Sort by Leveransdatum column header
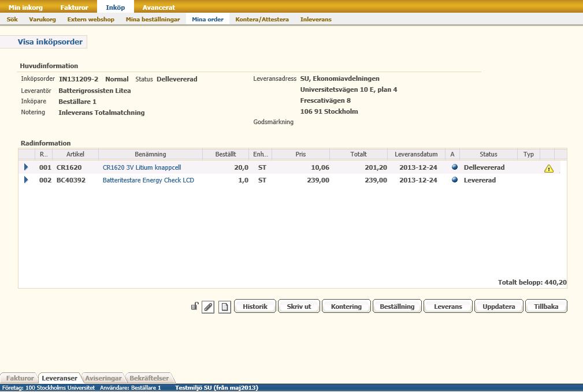This screenshot has width=583, height=392. tap(416, 154)
